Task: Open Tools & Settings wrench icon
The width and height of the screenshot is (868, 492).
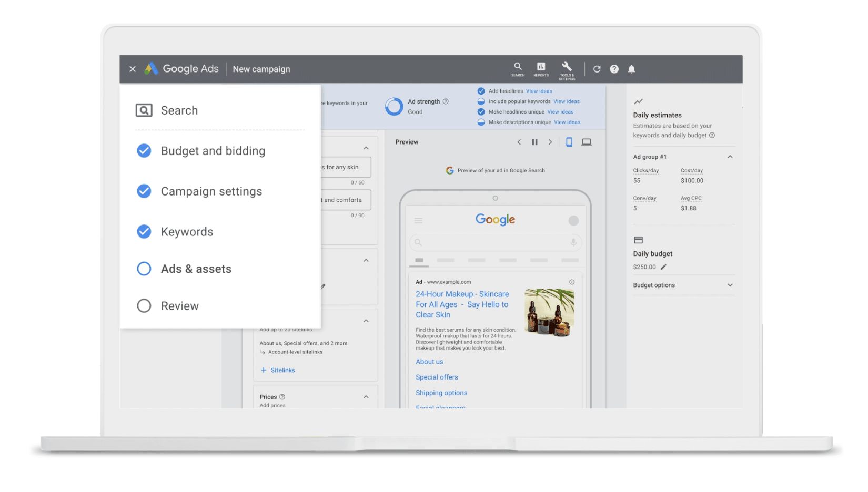Action: pyautogui.click(x=567, y=69)
